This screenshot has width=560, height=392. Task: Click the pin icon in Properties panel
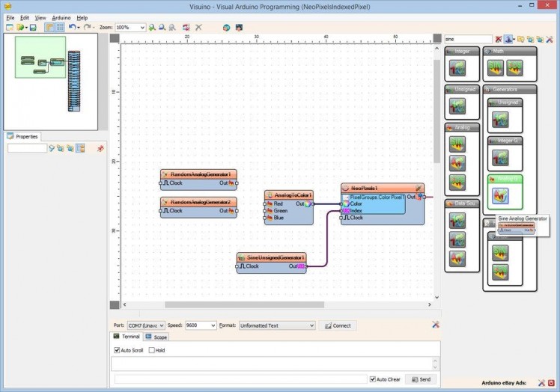pyautogui.click(x=100, y=149)
